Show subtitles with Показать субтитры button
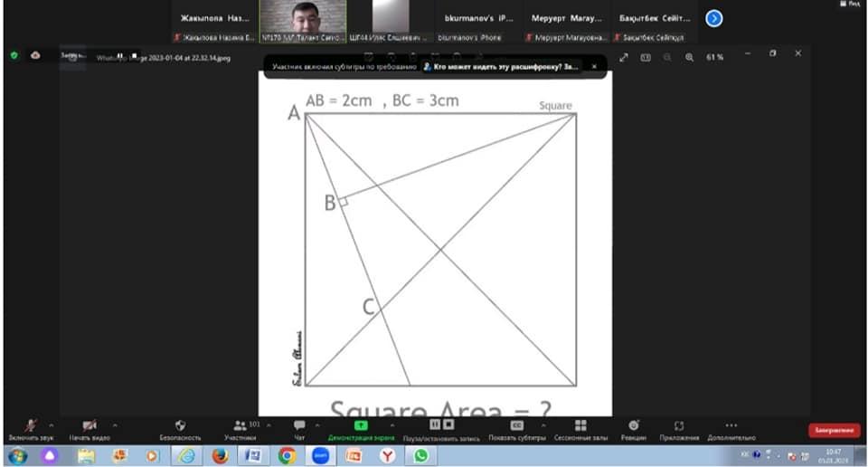This screenshot has height=467, width=868. [517, 424]
